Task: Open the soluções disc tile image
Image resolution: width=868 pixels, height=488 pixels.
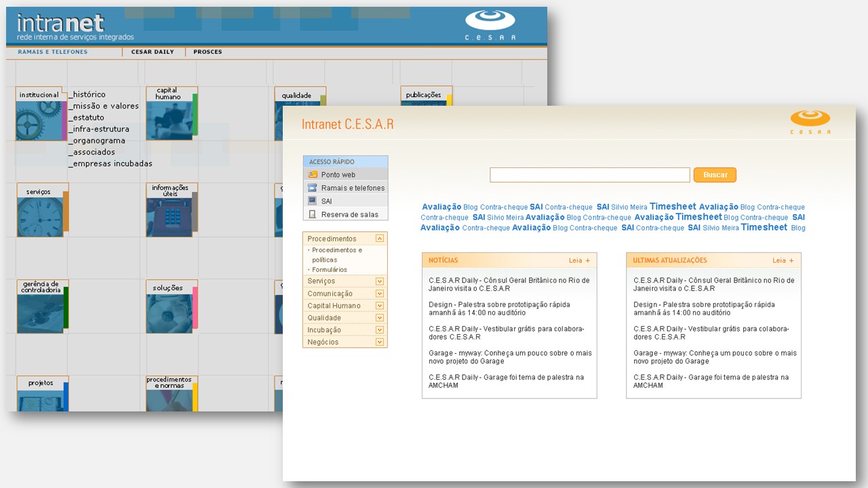Action: pos(170,313)
